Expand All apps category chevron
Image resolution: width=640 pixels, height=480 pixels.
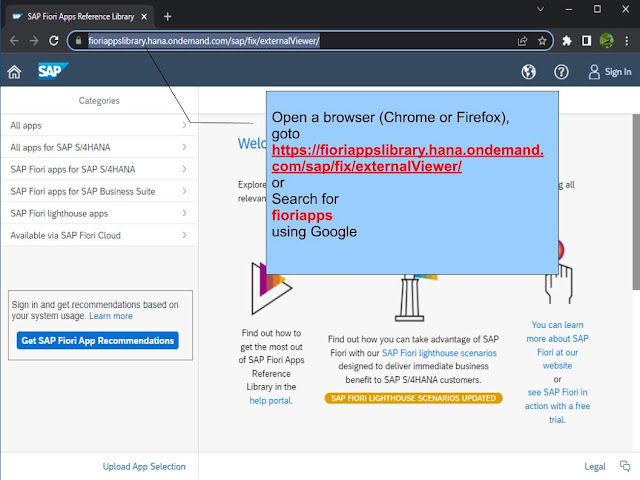184,125
